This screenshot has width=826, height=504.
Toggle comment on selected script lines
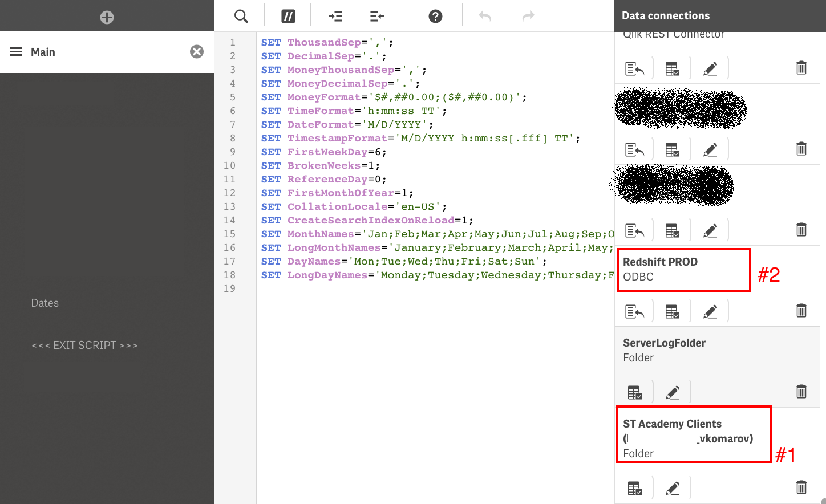289,16
